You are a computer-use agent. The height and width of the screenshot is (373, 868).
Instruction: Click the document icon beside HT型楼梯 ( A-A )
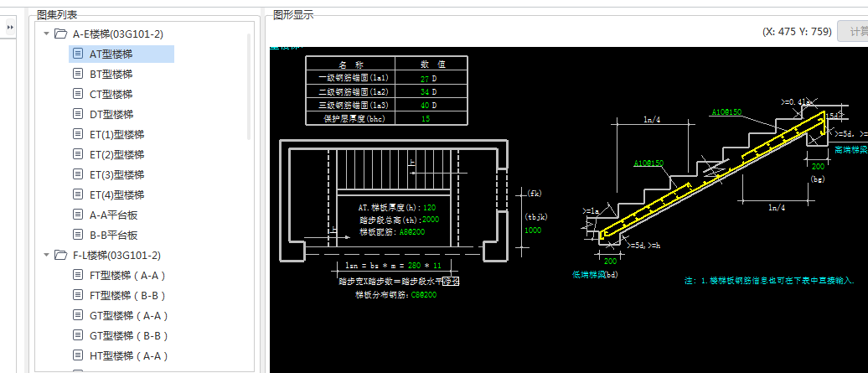(78, 355)
